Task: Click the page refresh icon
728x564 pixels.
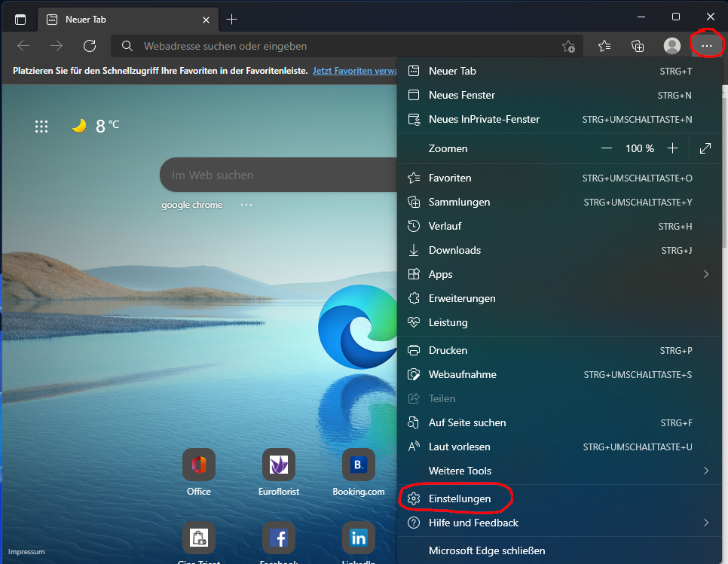Action: click(x=90, y=46)
